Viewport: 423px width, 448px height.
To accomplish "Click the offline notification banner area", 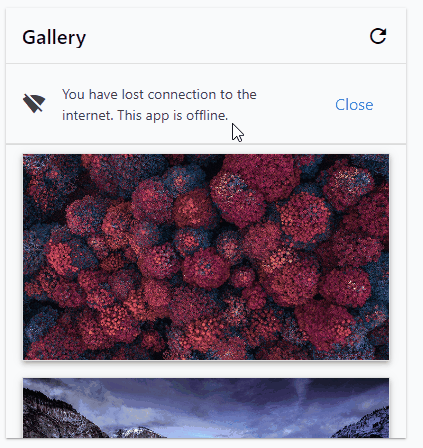I will 206,104.
